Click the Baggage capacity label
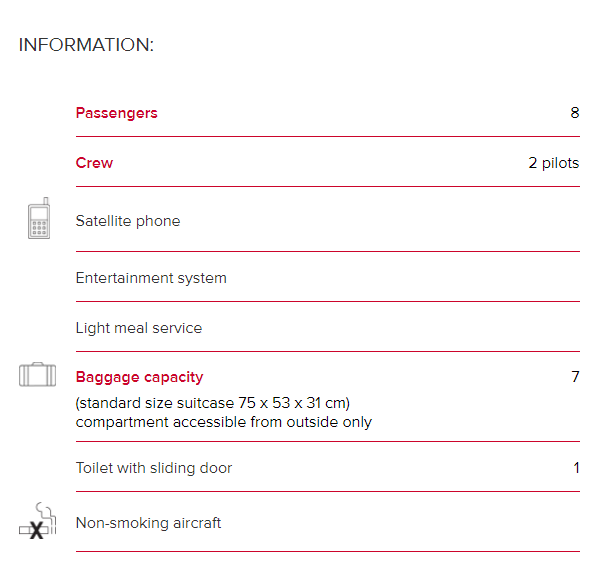The height and width of the screenshot is (580, 606). (140, 377)
